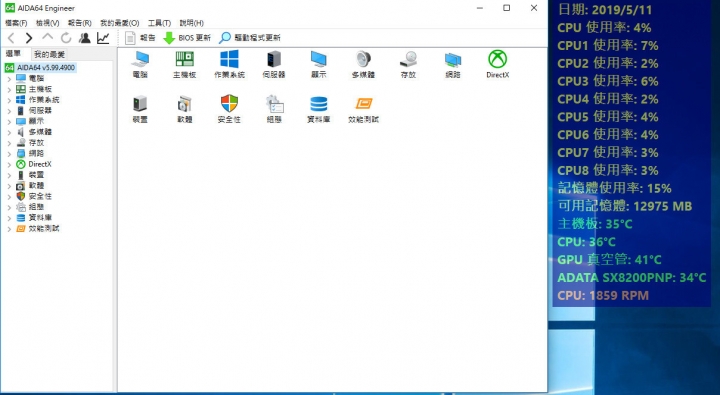Click the BIOS 更新 green arrow button
The height and width of the screenshot is (395, 720).
pos(187,38)
